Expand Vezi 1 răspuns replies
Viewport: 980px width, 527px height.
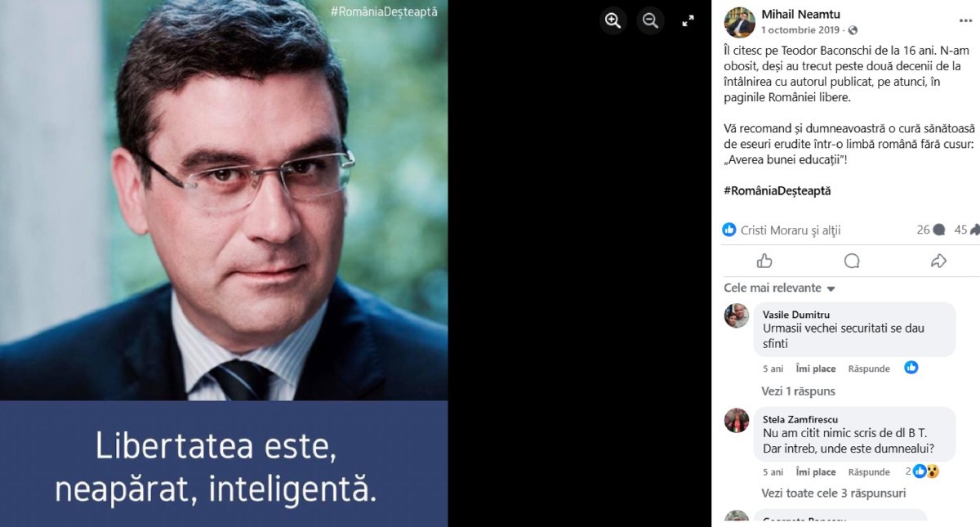(x=798, y=391)
